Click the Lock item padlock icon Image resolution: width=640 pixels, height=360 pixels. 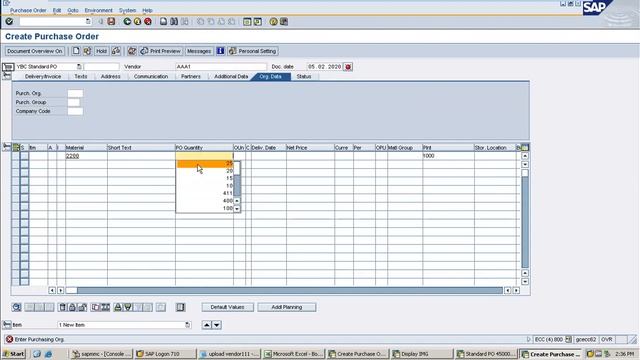click(72, 307)
